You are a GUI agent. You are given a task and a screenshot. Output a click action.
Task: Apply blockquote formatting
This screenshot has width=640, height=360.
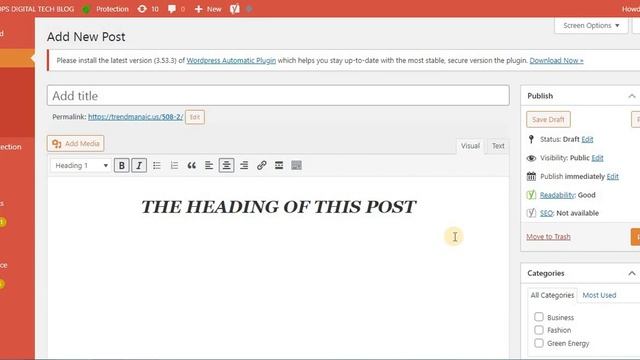tap(191, 165)
